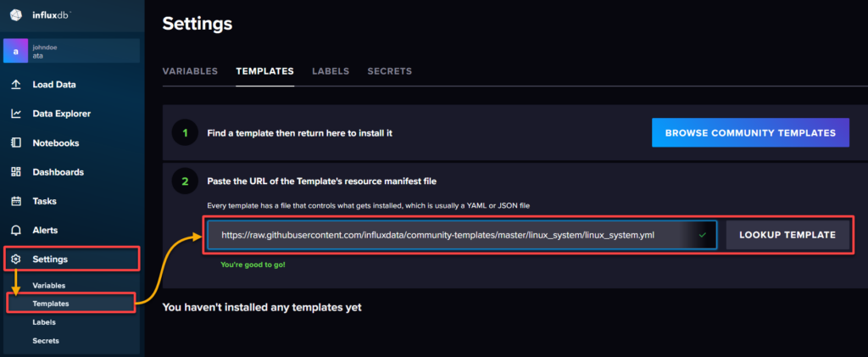Click the Notebooks icon in sidebar
868x357 pixels.
pos(15,142)
